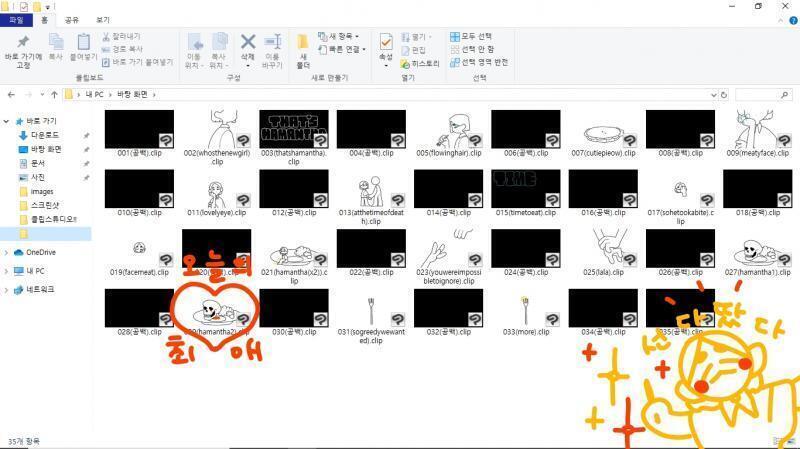Select the 025(lala).clip file
This screenshot has width=800, height=449.
pyautogui.click(x=603, y=253)
